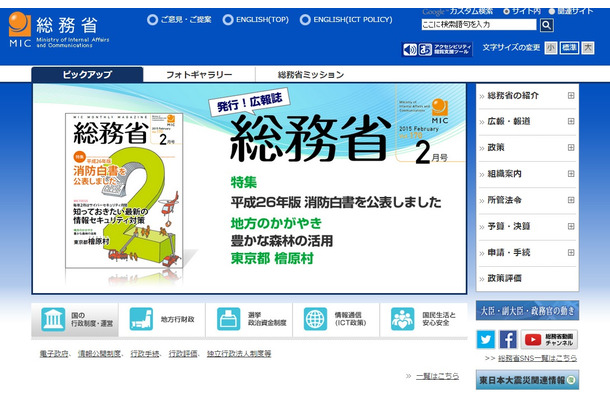Screen dimensions: 610x400
Task: Click the magazine cover thumbnail
Action: click(124, 191)
